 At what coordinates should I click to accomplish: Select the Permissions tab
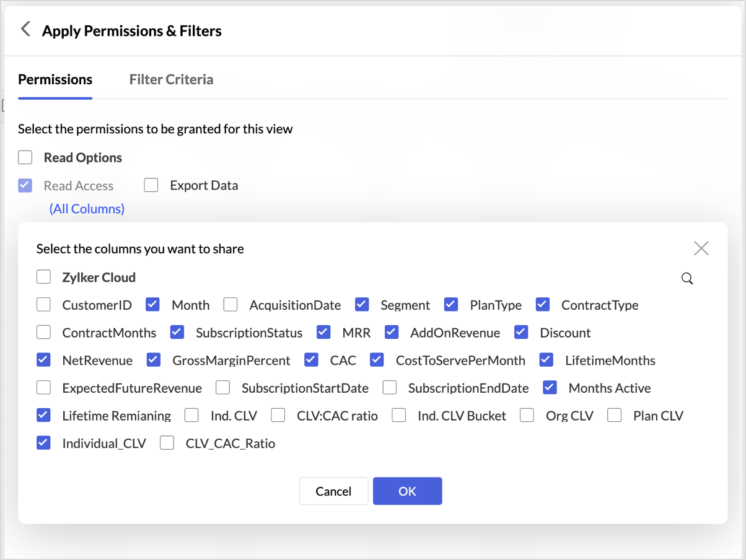(55, 79)
